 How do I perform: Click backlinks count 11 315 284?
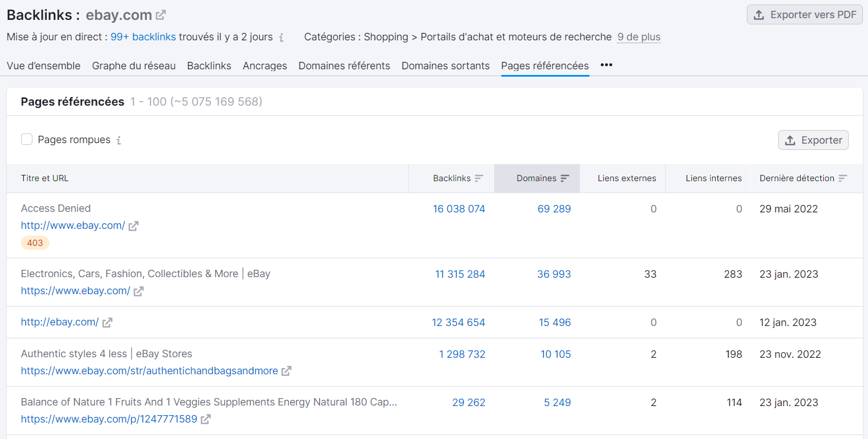[x=460, y=274]
